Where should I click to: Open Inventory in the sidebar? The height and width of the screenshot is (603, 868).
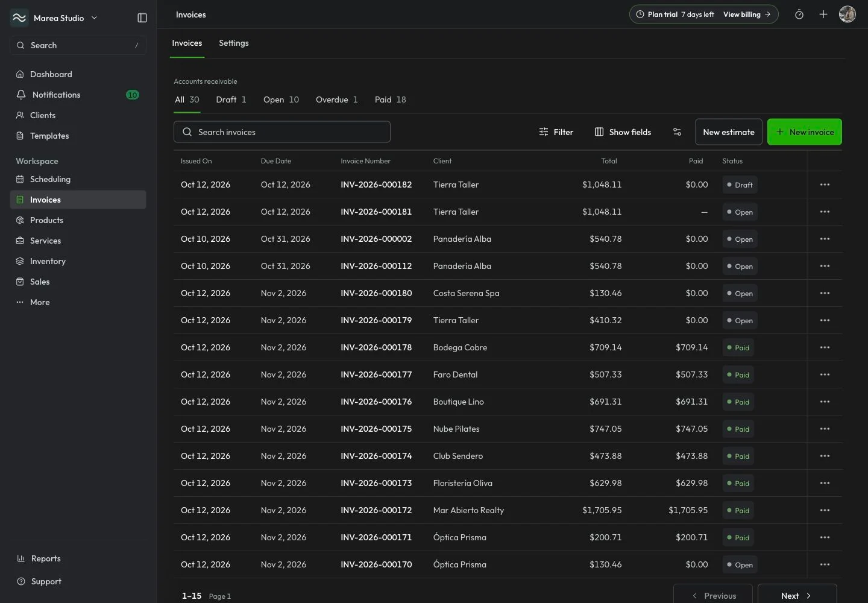pos(78,261)
